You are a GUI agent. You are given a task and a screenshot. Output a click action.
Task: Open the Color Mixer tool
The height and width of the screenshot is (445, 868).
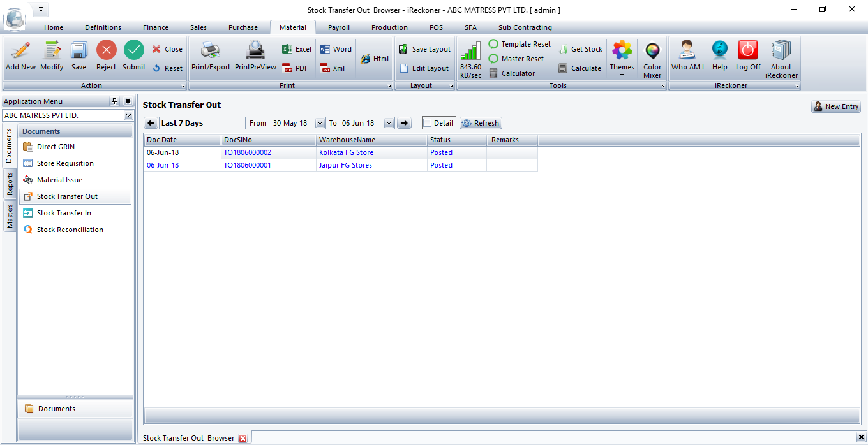point(652,52)
